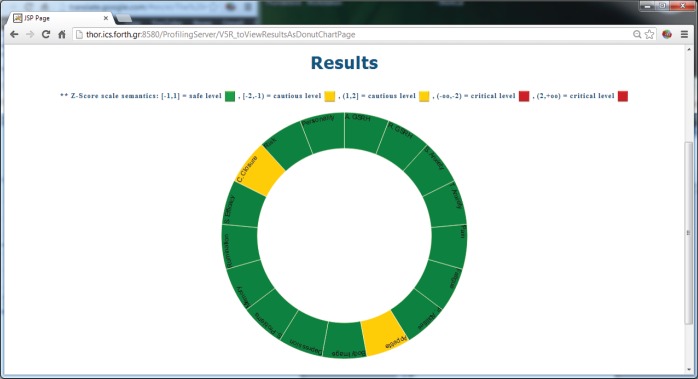Click the yellow Appetite donut segment

coord(384,333)
